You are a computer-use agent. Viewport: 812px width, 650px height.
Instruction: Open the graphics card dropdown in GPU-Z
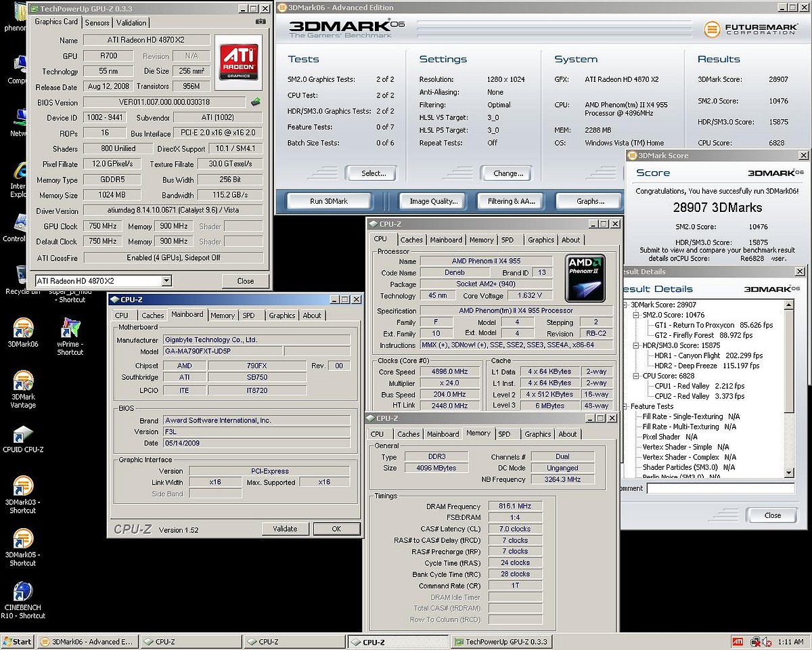166,281
